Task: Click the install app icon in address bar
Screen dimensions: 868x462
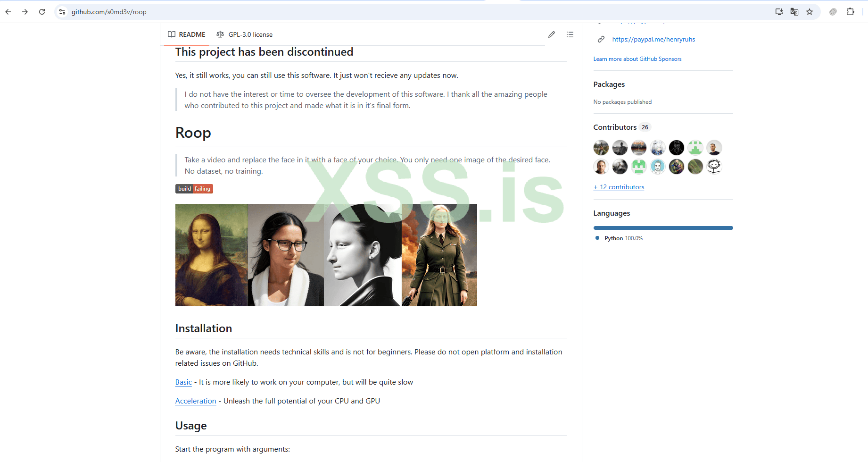Action: pyautogui.click(x=779, y=12)
